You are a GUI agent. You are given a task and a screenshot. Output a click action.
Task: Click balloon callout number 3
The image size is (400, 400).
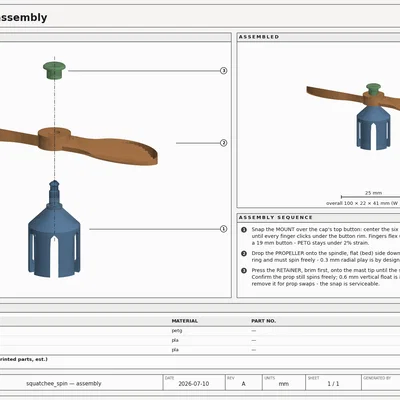pos(224,71)
